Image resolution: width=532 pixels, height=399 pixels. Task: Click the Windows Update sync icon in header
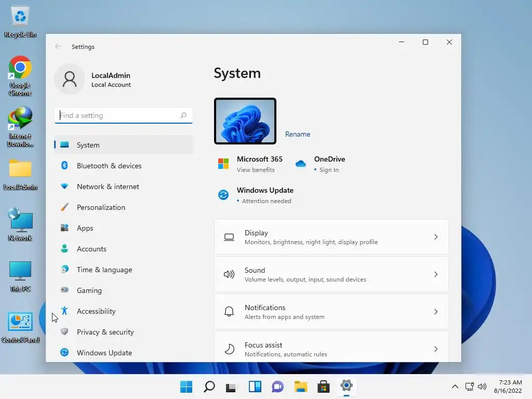[x=223, y=195]
